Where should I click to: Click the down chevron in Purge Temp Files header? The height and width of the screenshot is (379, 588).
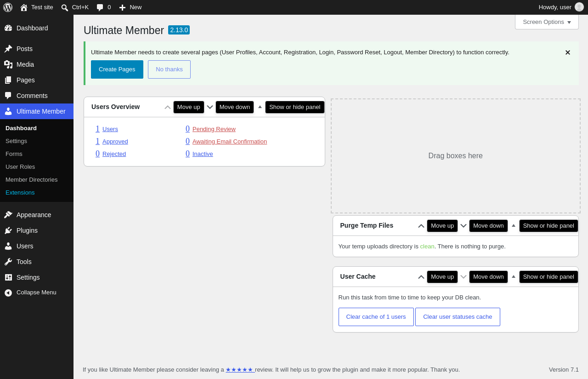click(x=464, y=226)
